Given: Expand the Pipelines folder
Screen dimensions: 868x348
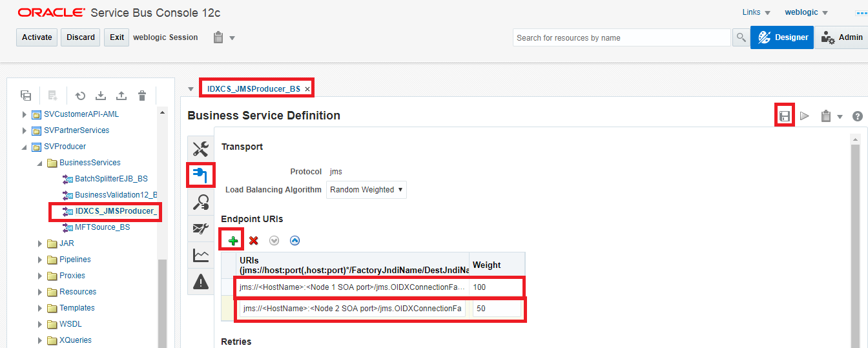Looking at the screenshot, I should (x=40, y=260).
